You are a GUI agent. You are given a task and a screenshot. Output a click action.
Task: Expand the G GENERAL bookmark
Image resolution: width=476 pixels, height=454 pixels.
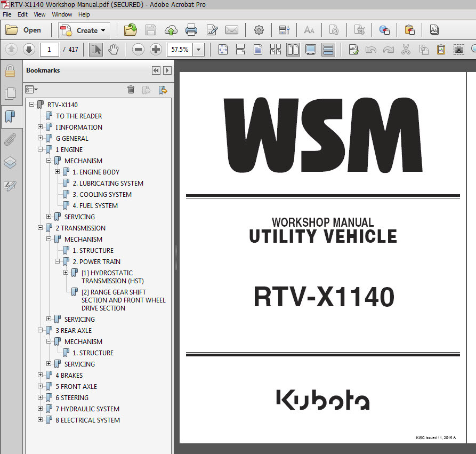pyautogui.click(x=40, y=138)
